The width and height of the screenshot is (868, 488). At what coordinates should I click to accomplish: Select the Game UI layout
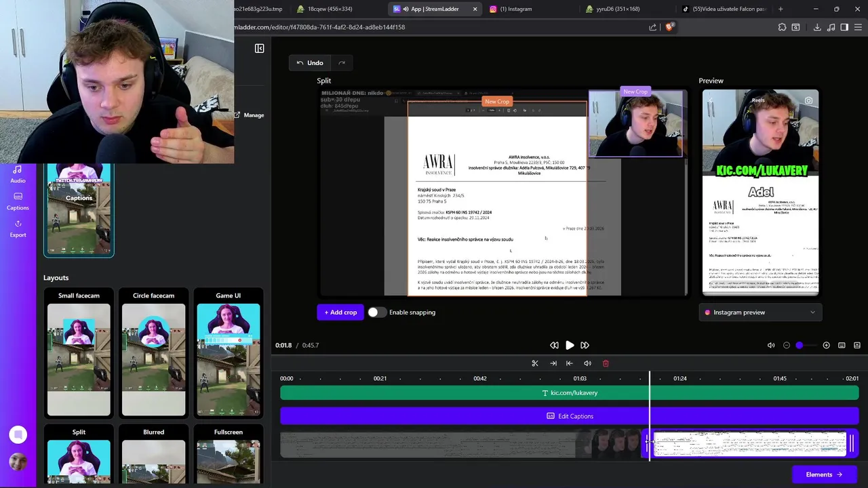pyautogui.click(x=229, y=353)
